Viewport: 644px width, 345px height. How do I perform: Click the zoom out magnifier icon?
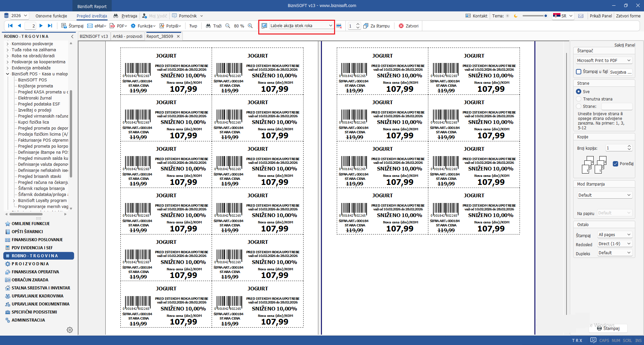(228, 26)
